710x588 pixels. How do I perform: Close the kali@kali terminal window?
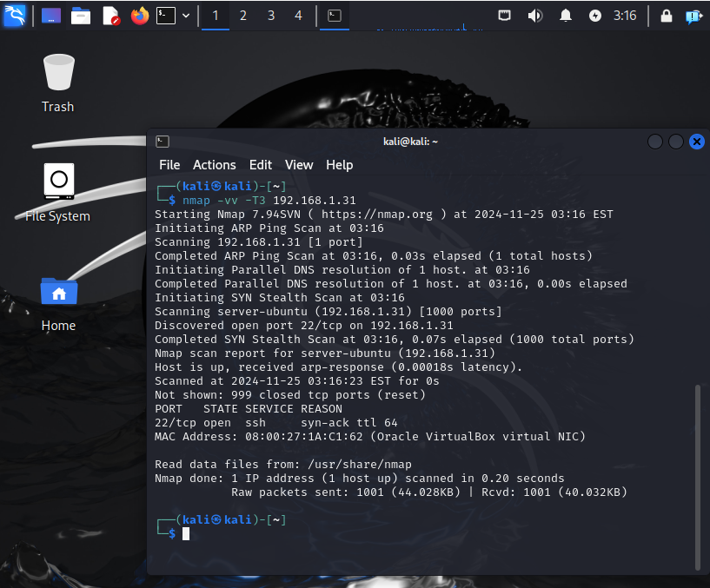click(697, 142)
